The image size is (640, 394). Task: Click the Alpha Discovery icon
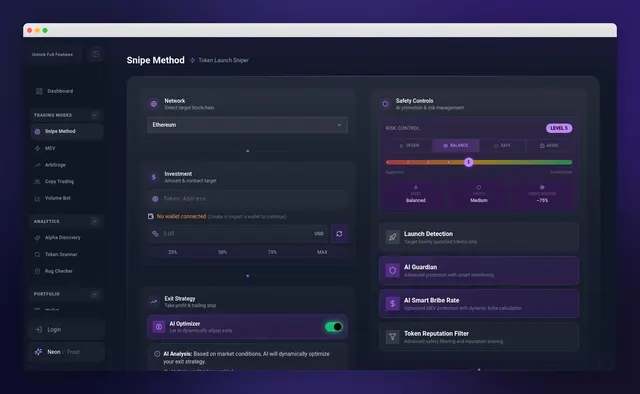pyautogui.click(x=38, y=238)
